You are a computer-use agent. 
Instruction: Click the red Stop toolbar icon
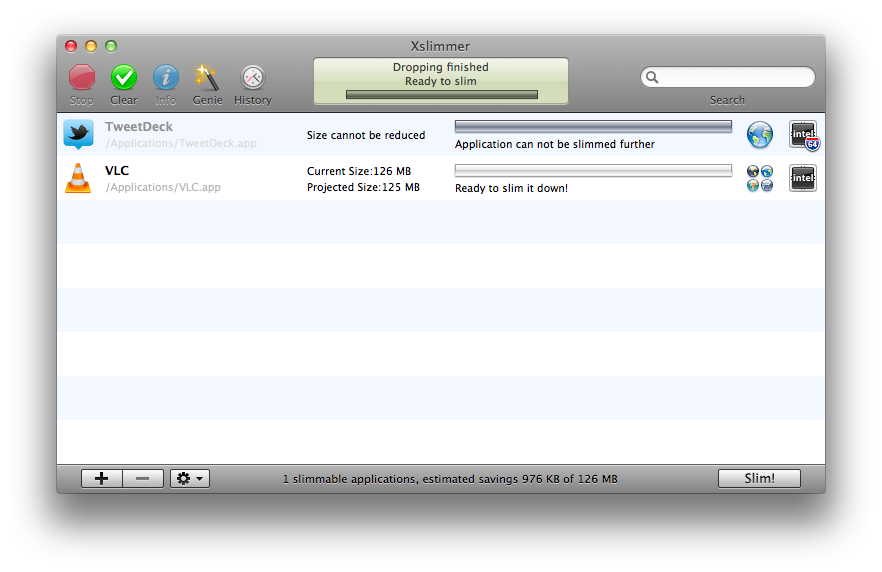(x=82, y=77)
